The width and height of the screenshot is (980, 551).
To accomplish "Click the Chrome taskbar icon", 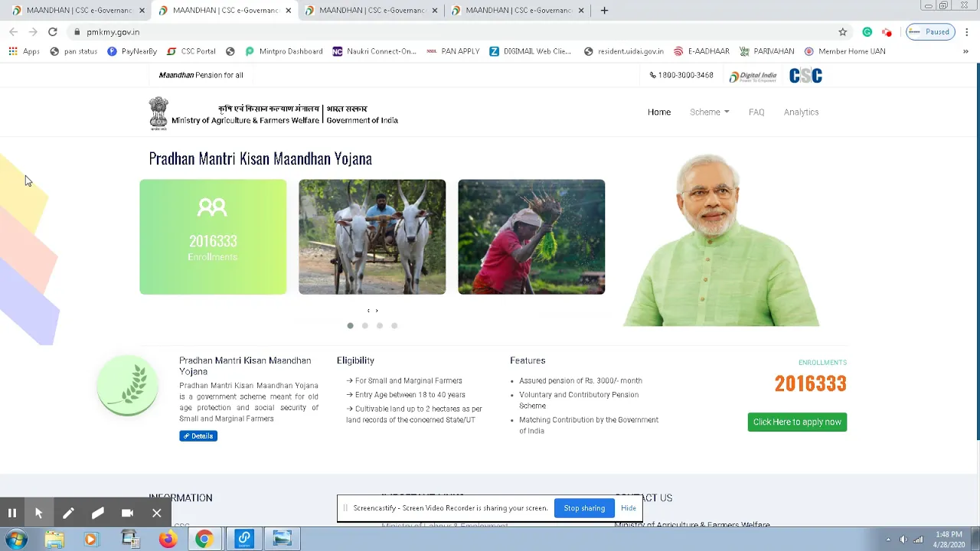I will (x=204, y=540).
